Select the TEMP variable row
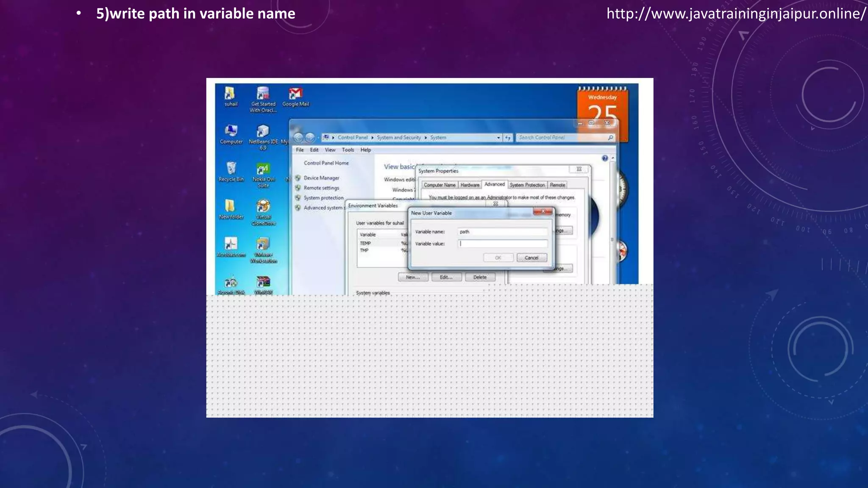Viewport: 868px width, 488px height. tap(365, 244)
